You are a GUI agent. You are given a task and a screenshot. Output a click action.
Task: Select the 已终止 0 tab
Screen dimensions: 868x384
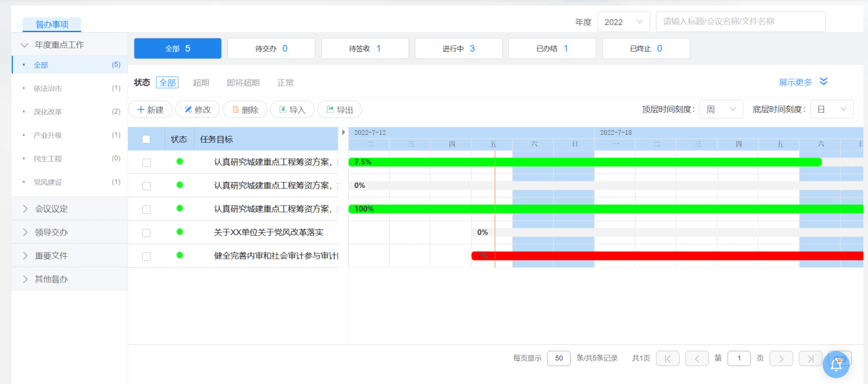(x=646, y=48)
